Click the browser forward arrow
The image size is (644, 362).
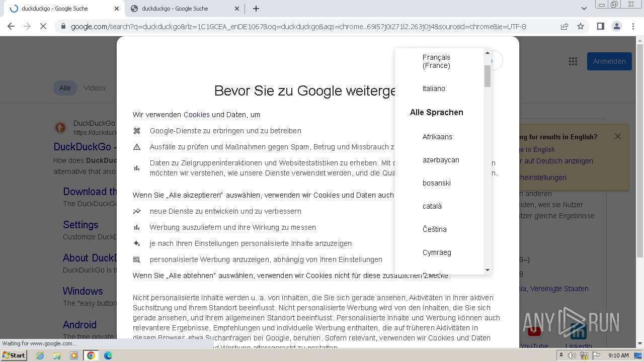pos(27,26)
